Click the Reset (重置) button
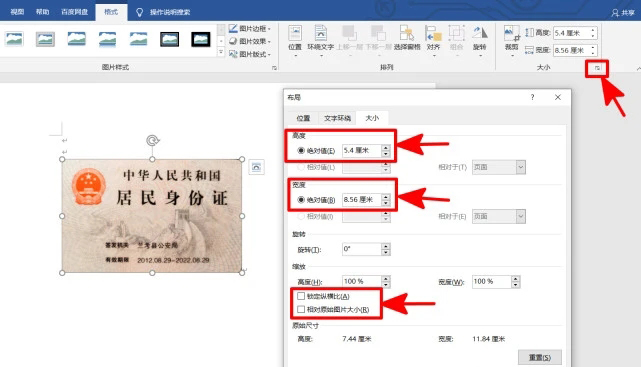Image resolution: width=641 pixels, height=367 pixels. point(540,357)
